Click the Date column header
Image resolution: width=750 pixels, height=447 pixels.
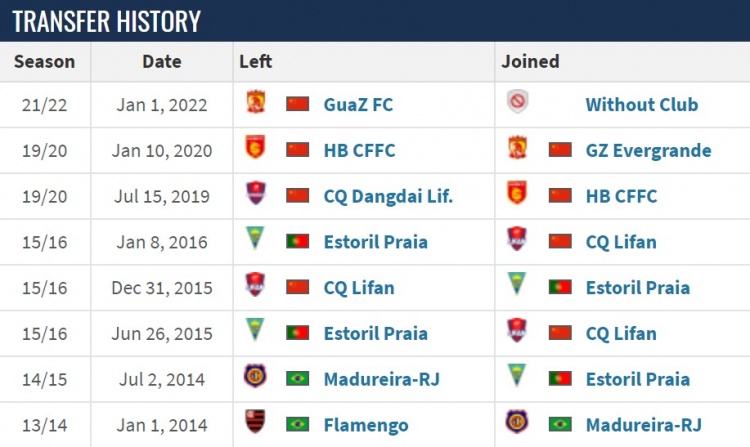click(162, 62)
